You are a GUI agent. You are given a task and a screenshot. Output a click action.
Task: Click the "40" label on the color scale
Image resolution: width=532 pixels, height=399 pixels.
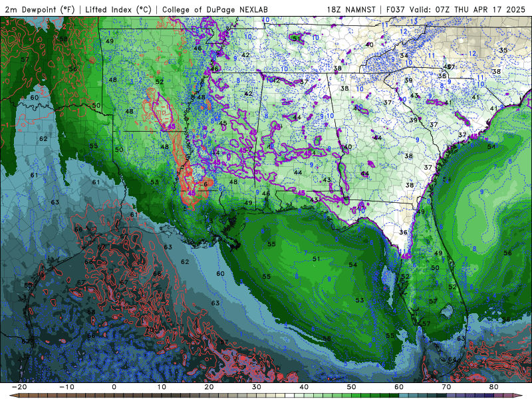pyautogui.click(x=304, y=387)
